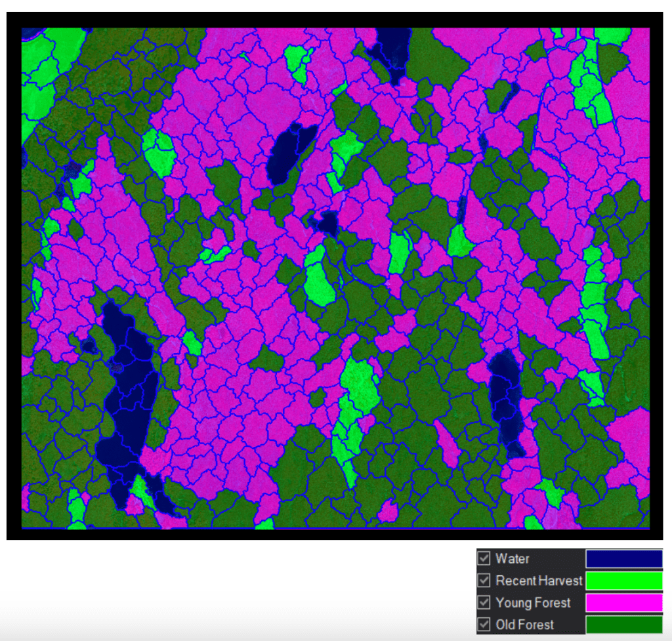Select the Young Forest legend label

533,602
